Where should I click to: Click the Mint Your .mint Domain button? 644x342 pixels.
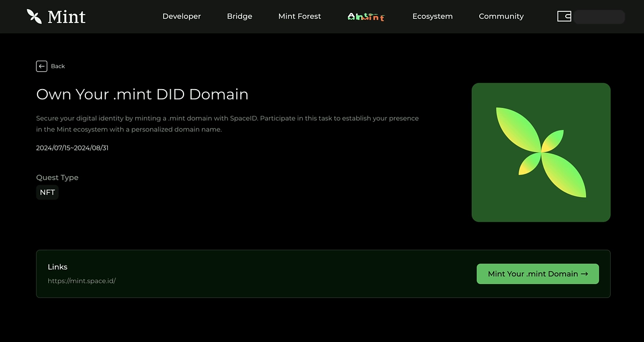pos(538,274)
